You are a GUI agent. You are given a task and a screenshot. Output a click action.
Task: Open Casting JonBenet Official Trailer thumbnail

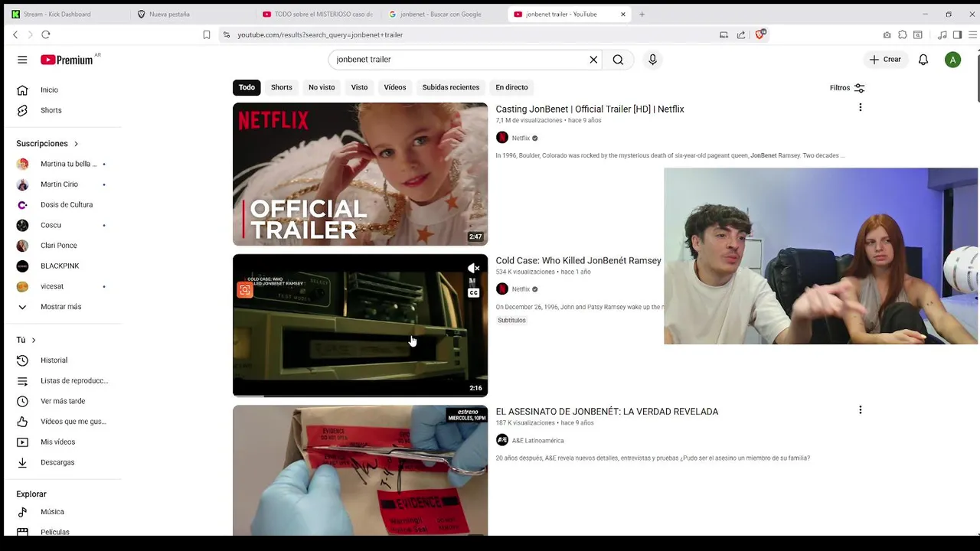360,174
